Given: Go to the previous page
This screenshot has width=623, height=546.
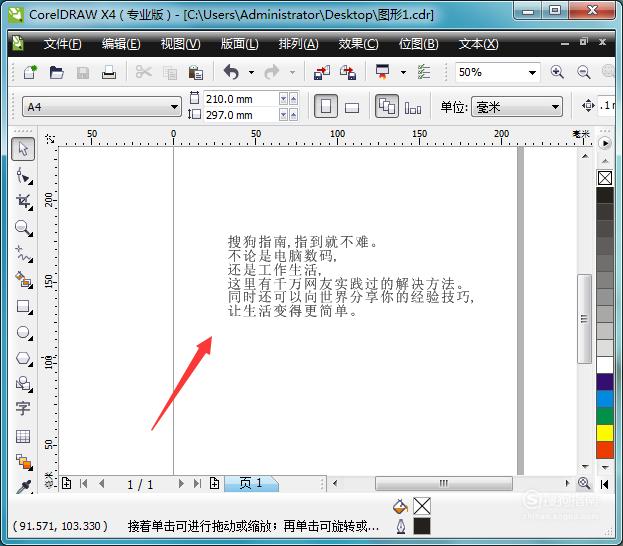Looking at the screenshot, I should [x=102, y=484].
